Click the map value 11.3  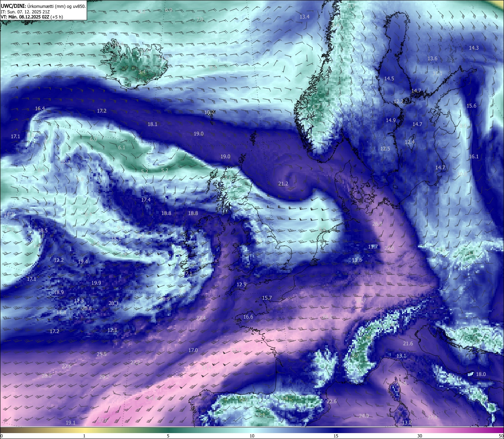pyautogui.click(x=79, y=301)
